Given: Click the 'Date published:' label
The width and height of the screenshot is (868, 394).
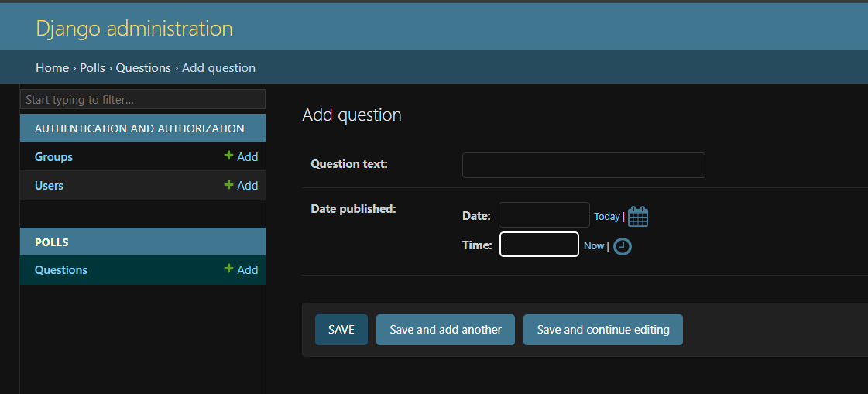Looking at the screenshot, I should click(x=353, y=209).
